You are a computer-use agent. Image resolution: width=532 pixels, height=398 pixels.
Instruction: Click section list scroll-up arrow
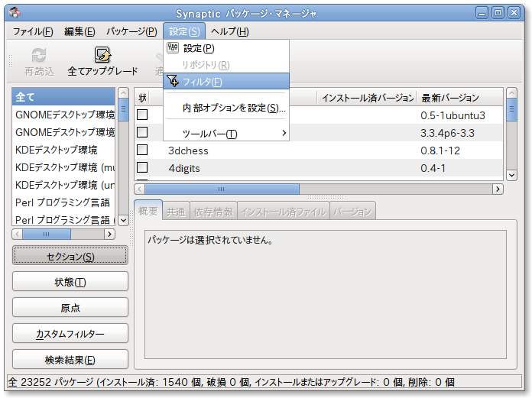(x=123, y=92)
